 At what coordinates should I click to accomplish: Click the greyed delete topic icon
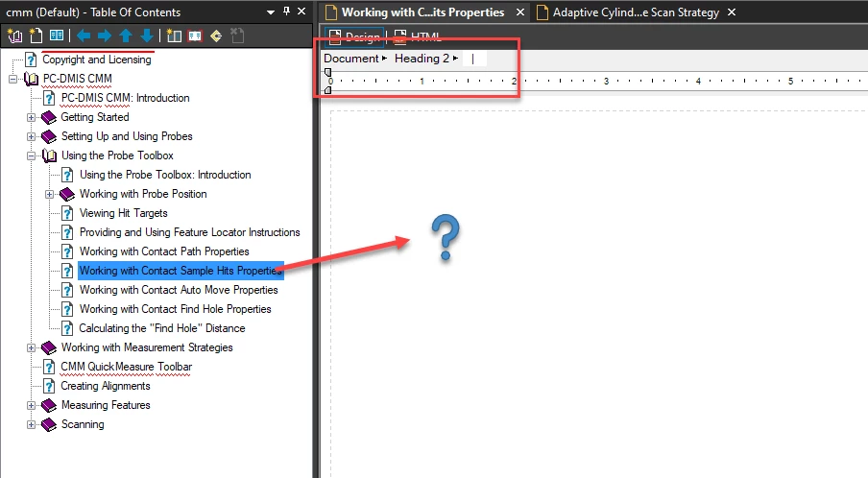(237, 36)
